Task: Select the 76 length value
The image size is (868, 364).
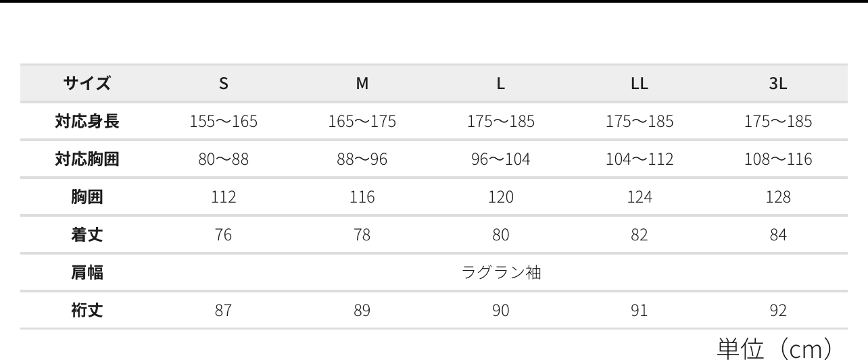Action: [x=224, y=235]
